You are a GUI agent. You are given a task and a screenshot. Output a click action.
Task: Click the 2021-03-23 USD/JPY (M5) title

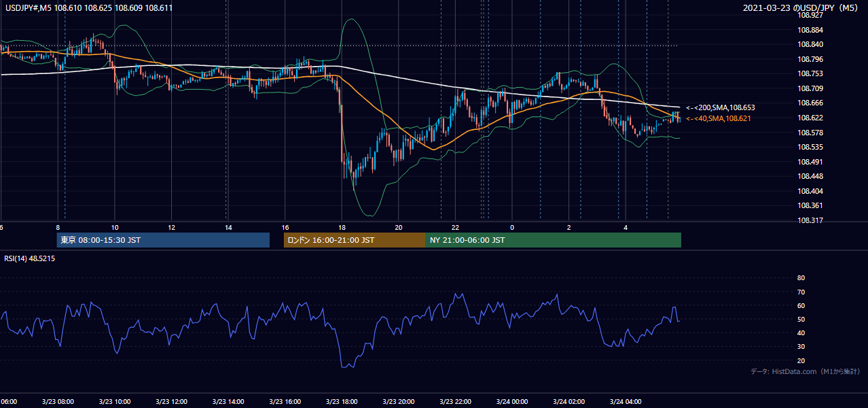pos(801,8)
